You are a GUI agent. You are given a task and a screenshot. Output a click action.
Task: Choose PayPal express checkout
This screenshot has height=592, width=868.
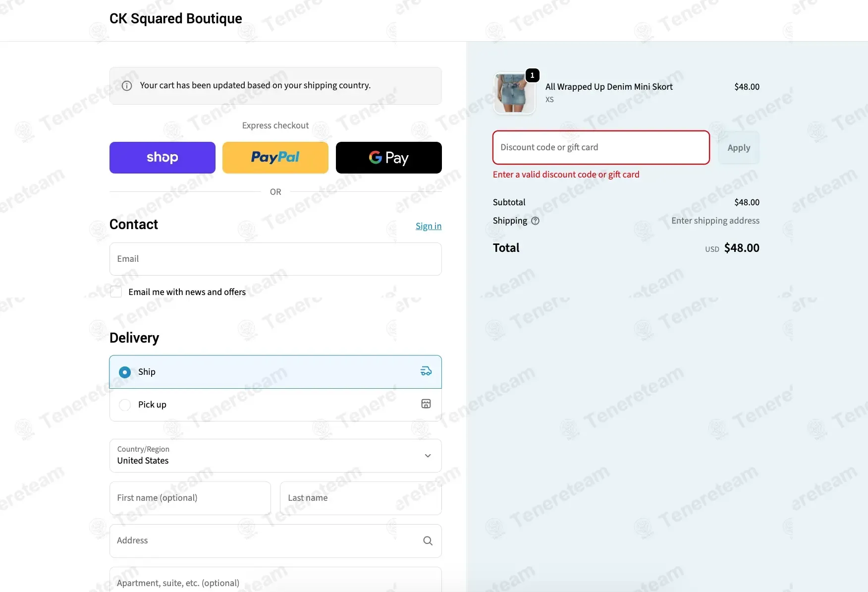pos(275,158)
